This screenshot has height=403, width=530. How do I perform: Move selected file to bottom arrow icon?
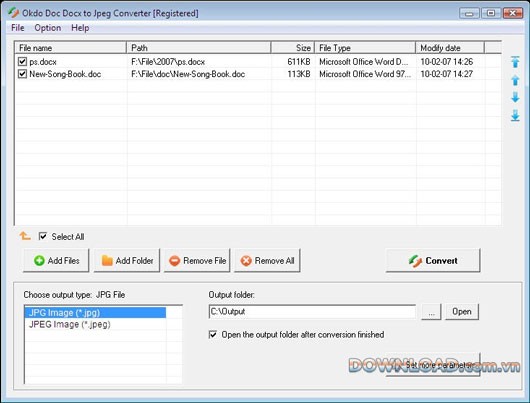coord(515,115)
